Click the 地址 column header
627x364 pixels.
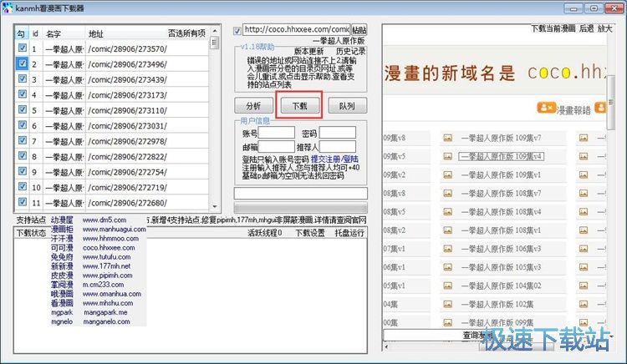pyautogui.click(x=96, y=34)
